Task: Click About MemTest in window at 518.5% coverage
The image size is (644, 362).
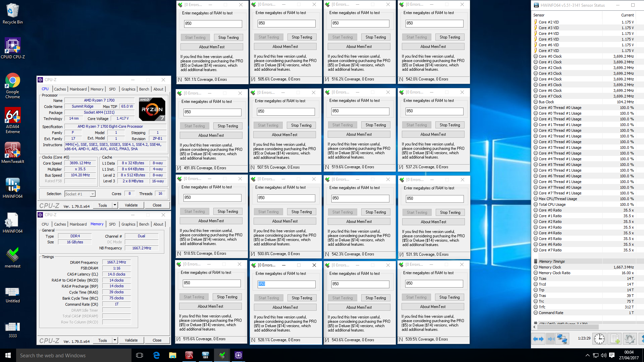Action: pos(211,221)
